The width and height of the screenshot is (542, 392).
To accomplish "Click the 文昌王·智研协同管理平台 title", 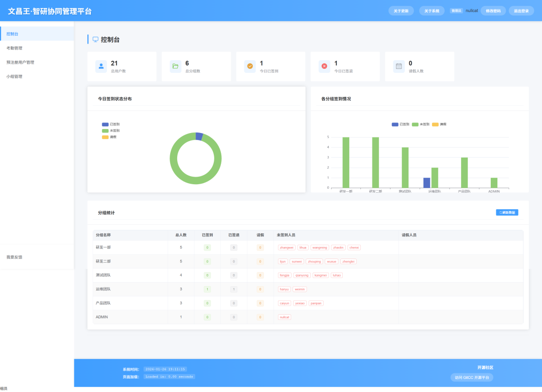I will click(50, 11).
